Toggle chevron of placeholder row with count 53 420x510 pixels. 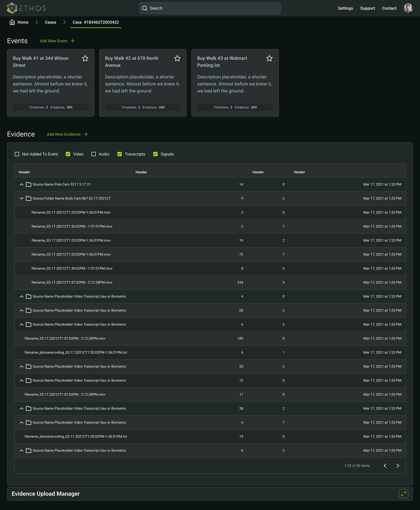tap(21, 366)
